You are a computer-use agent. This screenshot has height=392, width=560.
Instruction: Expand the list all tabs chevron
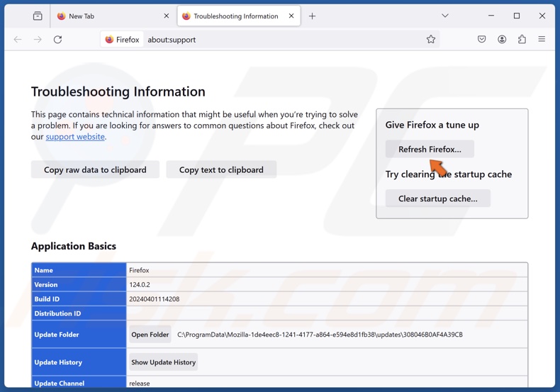pos(445,16)
